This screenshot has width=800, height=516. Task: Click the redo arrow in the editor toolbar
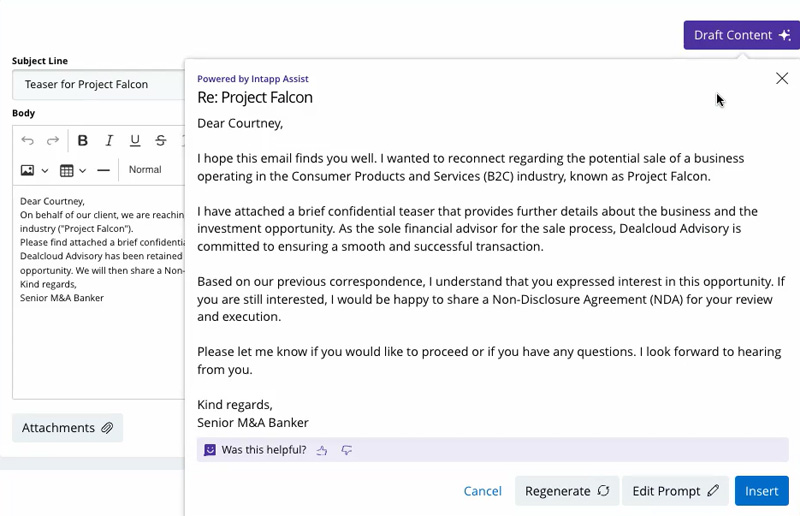[53, 141]
